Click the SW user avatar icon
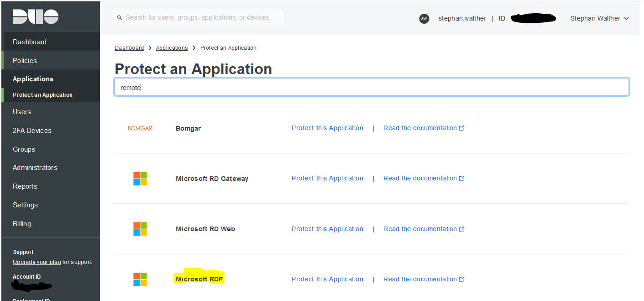 tap(424, 19)
